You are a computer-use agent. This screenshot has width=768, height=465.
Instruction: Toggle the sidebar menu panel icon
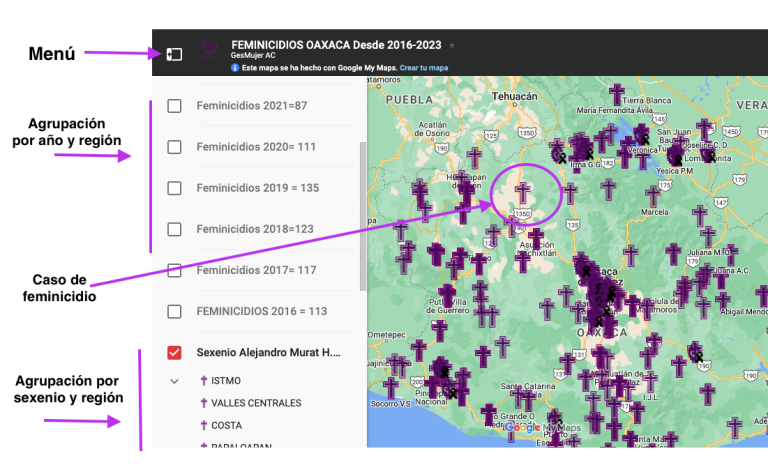click(174, 54)
